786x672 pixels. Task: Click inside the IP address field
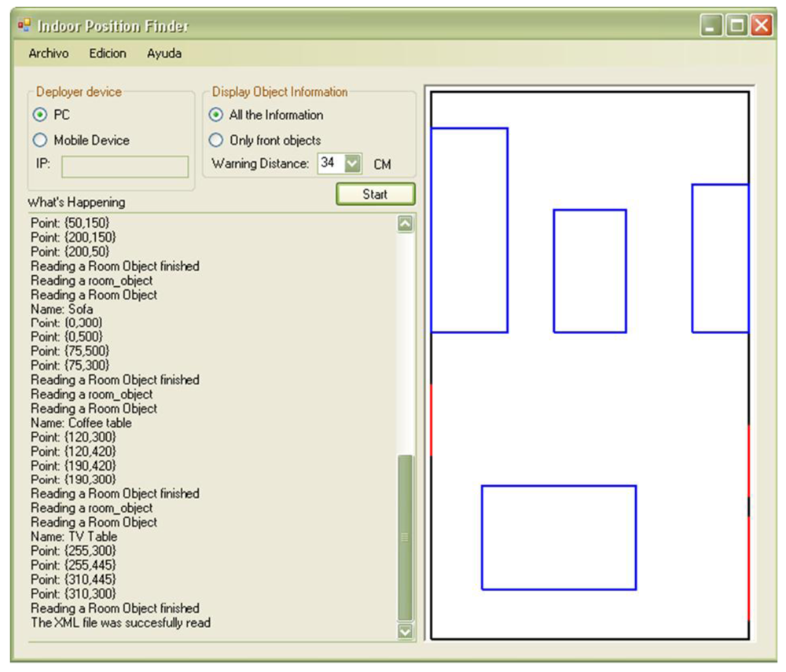(125, 167)
